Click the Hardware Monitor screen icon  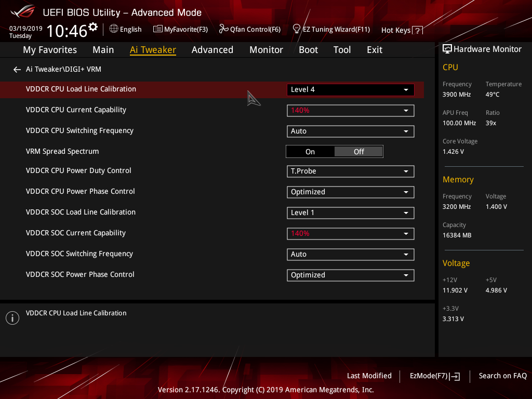pyautogui.click(x=447, y=49)
